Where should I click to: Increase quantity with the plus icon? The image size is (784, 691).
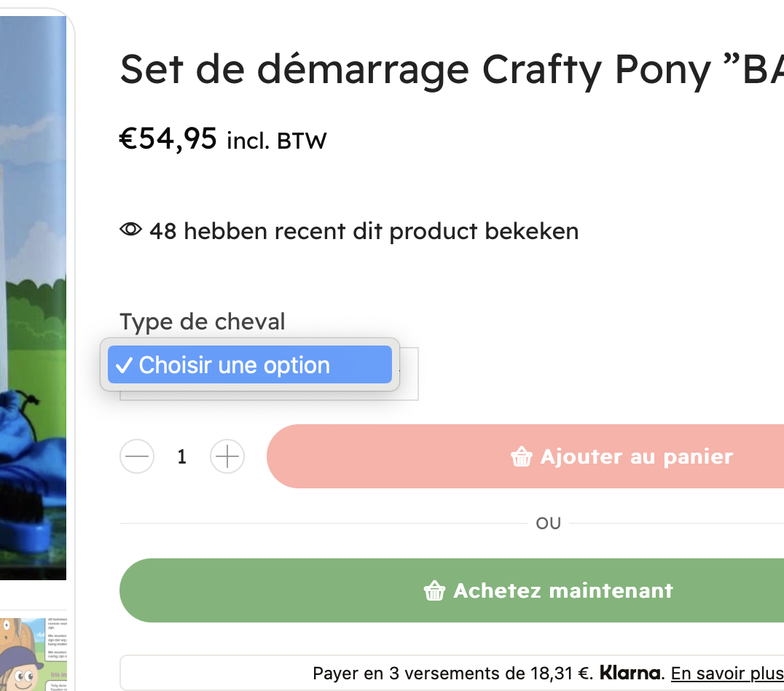227,456
